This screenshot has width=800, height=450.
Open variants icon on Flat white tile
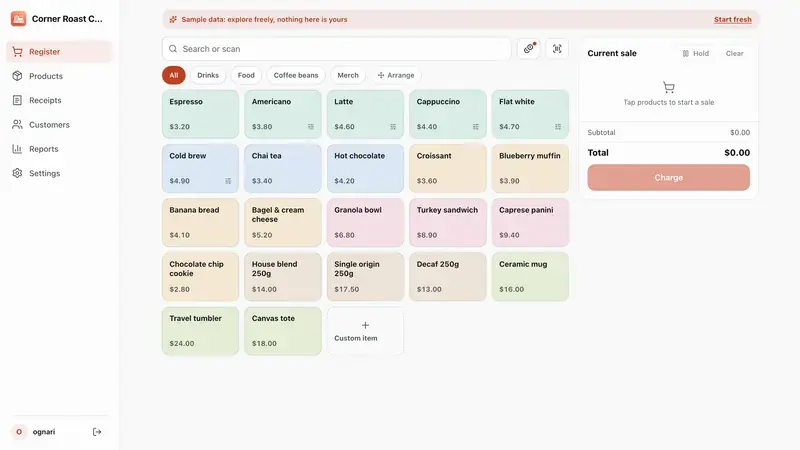558,127
